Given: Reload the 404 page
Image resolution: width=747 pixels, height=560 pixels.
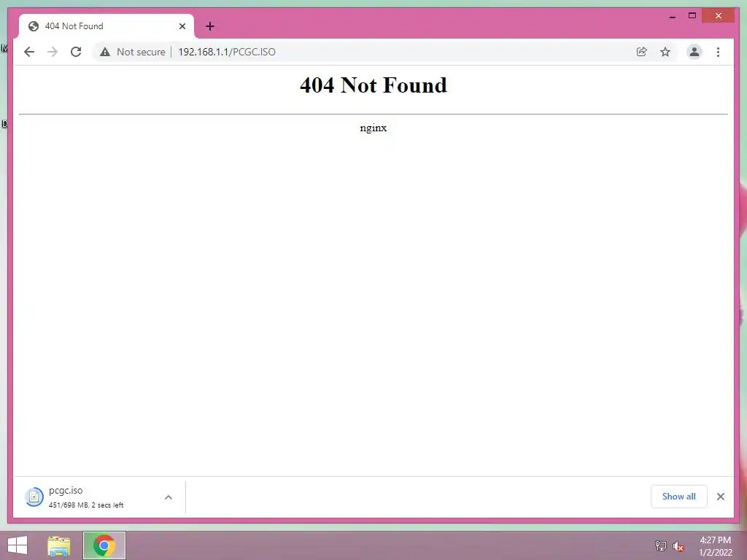Looking at the screenshot, I should pyautogui.click(x=76, y=52).
